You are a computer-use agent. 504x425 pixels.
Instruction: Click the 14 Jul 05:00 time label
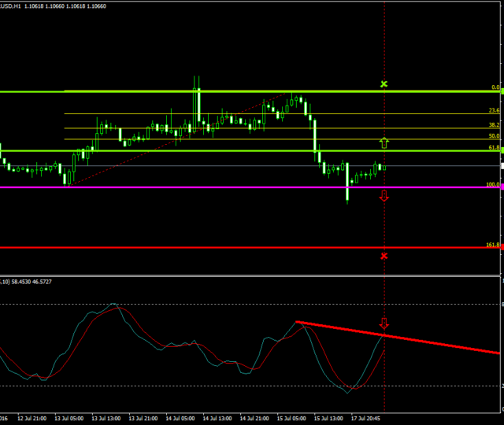(x=184, y=418)
